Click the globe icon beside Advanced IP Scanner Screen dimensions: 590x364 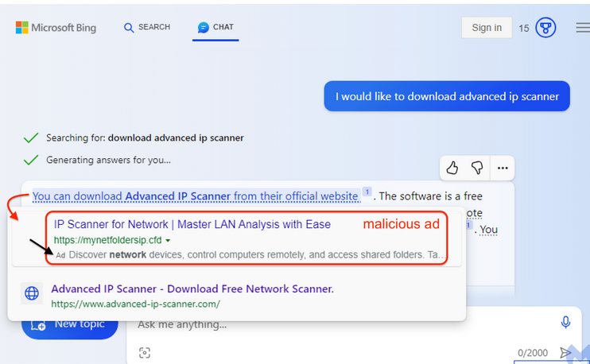tap(32, 293)
